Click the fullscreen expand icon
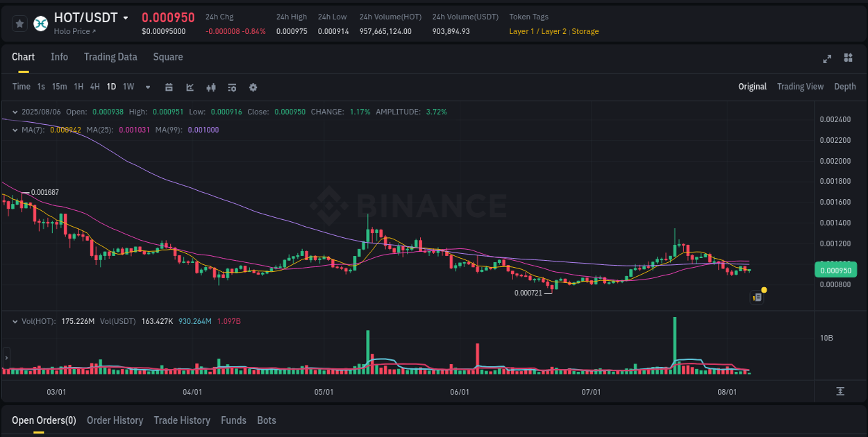 coord(826,59)
